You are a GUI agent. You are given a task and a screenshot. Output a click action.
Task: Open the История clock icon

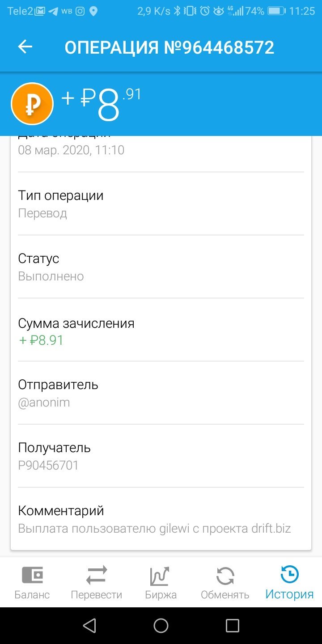(x=289, y=575)
